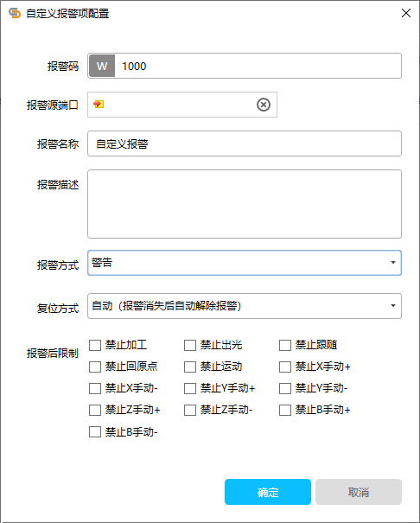Image resolution: width=420 pixels, height=523 pixels.
Task: Enable 禁止运动 restriction
Action: 190,367
